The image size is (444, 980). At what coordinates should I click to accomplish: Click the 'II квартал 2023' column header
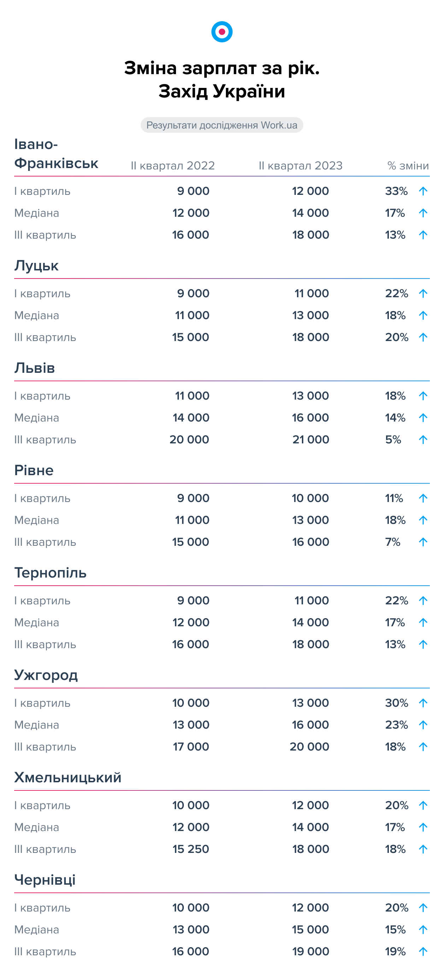[300, 166]
